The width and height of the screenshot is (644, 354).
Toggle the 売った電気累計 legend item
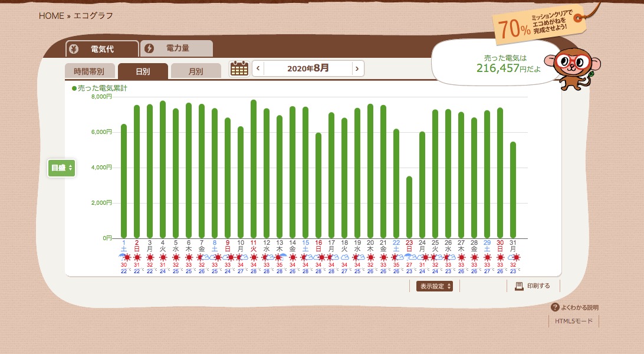99,88
